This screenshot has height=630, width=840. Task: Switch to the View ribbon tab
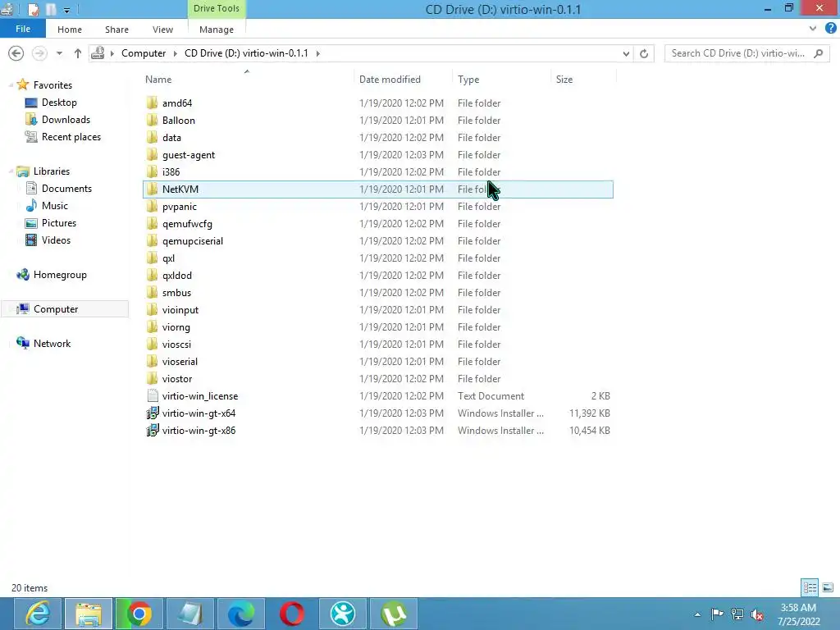click(162, 30)
